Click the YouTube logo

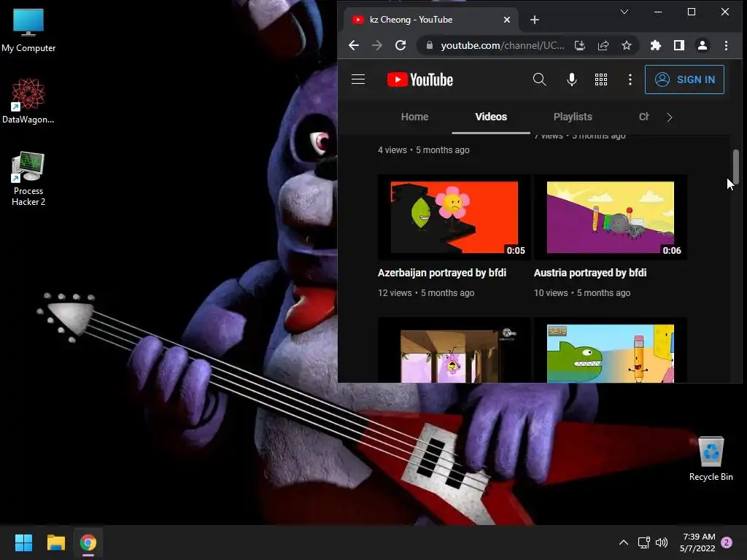[419, 79]
